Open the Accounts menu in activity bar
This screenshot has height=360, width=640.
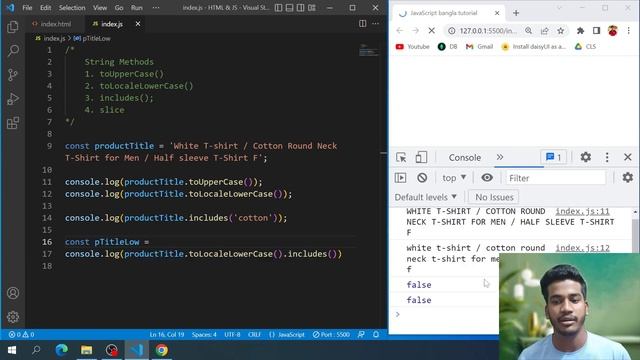point(13,293)
